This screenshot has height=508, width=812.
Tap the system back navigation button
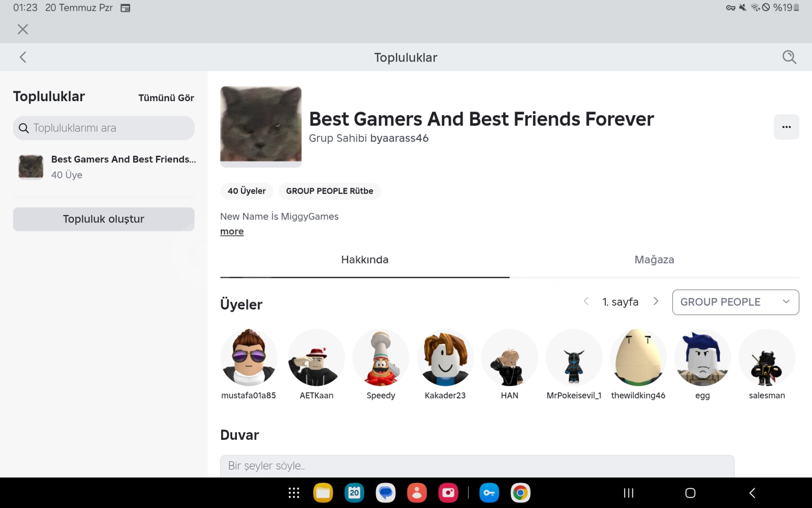click(752, 493)
